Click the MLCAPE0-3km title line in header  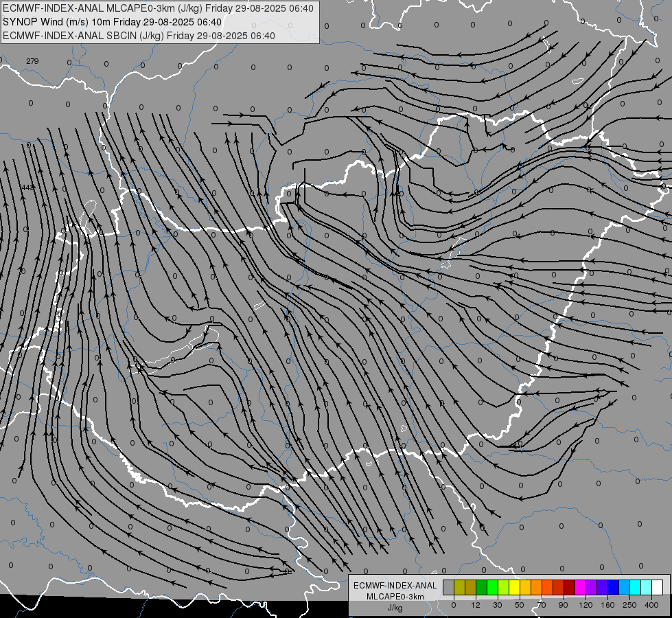point(158,8)
